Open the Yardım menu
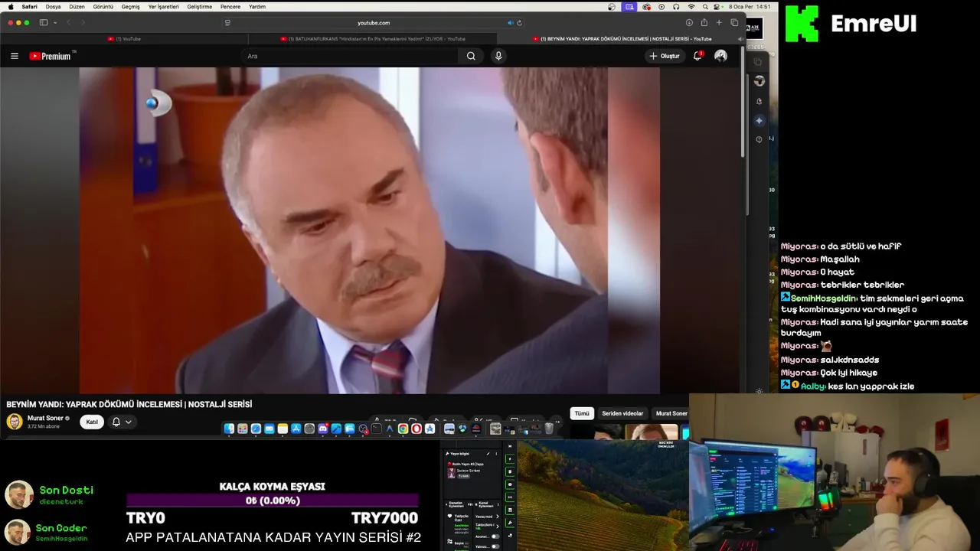 point(257,7)
